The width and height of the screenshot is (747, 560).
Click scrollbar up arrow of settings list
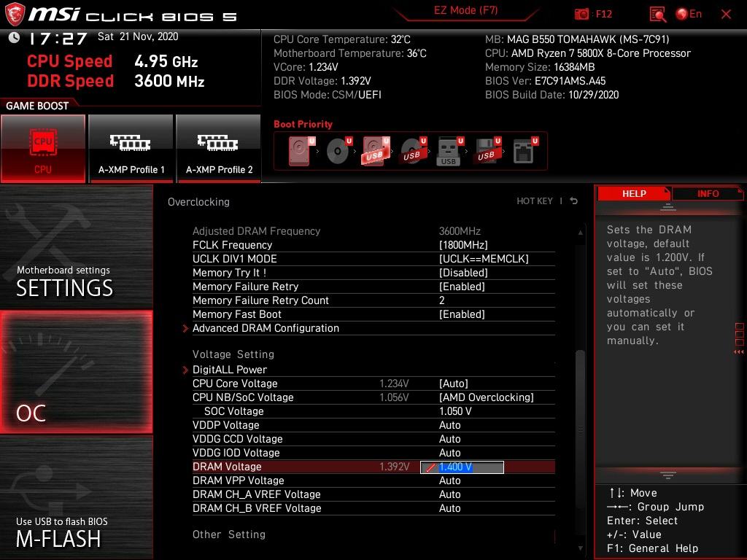click(580, 233)
